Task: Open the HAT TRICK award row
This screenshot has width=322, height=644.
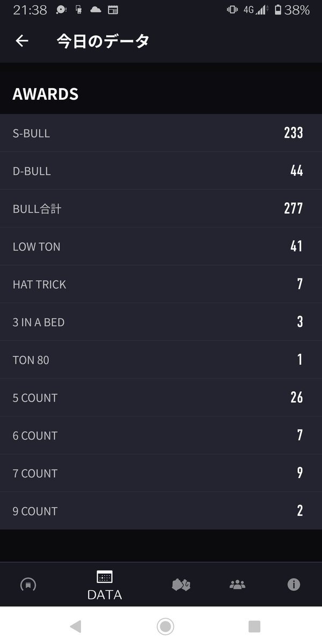Action: (161, 284)
